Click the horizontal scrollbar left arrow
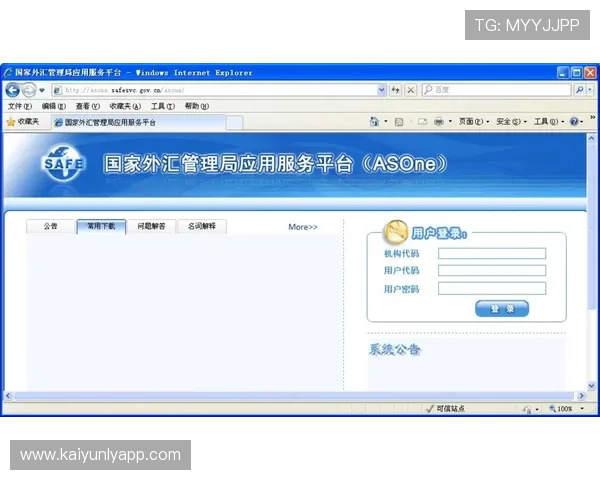Screen dimensions: 600x480 8,396
